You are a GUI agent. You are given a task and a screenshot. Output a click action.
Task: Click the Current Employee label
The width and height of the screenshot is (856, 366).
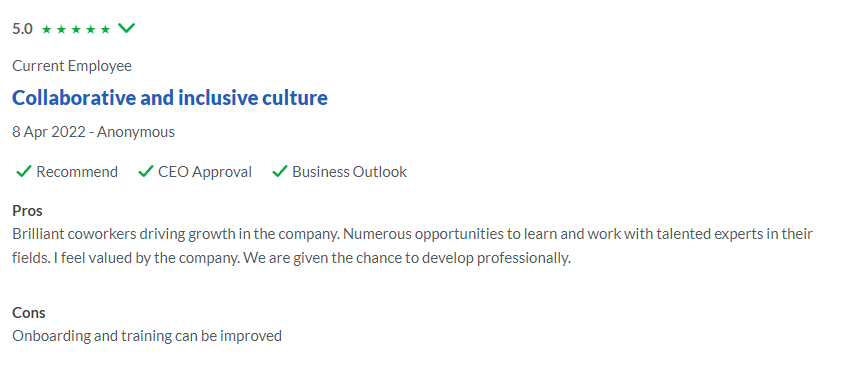pos(72,66)
